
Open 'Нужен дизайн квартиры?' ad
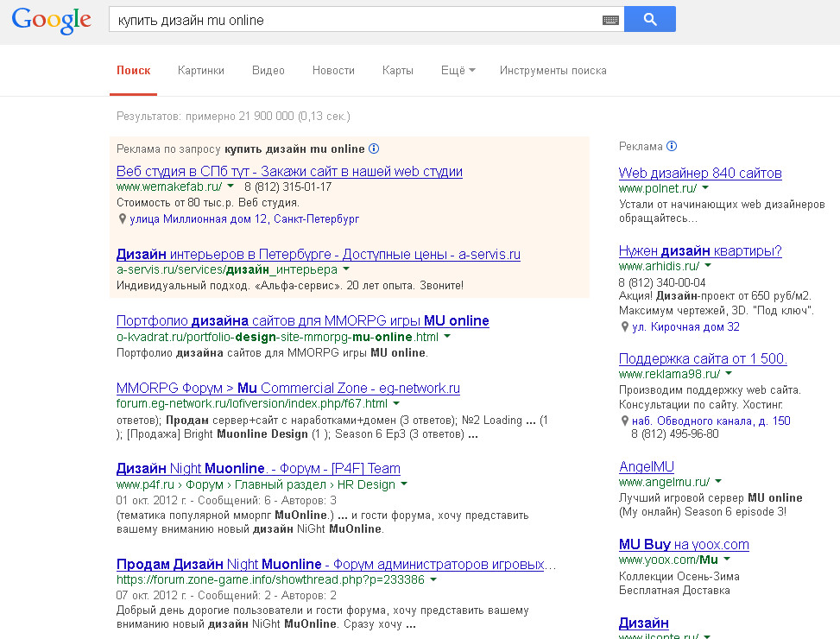pyautogui.click(x=700, y=250)
